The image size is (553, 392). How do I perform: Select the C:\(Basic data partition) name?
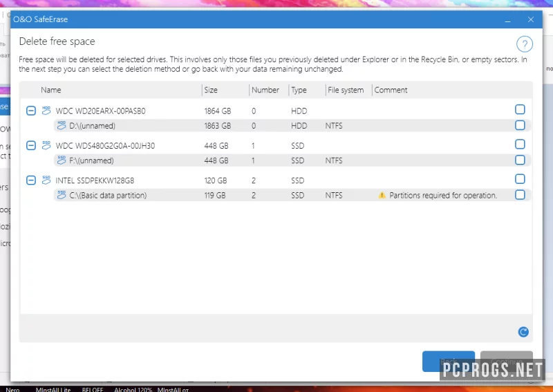tap(108, 196)
